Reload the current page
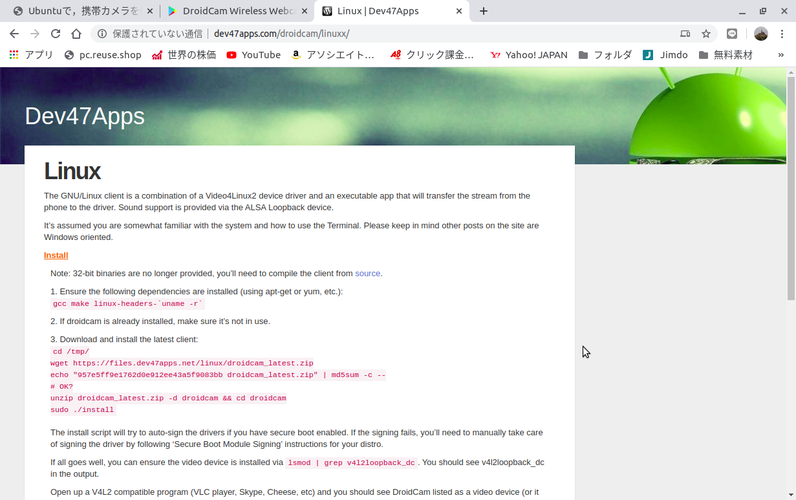The height and width of the screenshot is (500, 796). (55, 34)
